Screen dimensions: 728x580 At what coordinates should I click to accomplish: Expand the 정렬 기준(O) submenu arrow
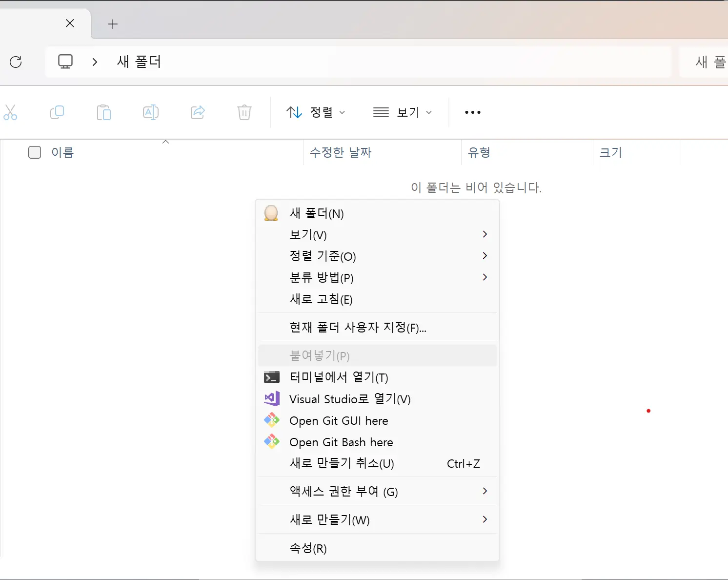pyautogui.click(x=485, y=255)
